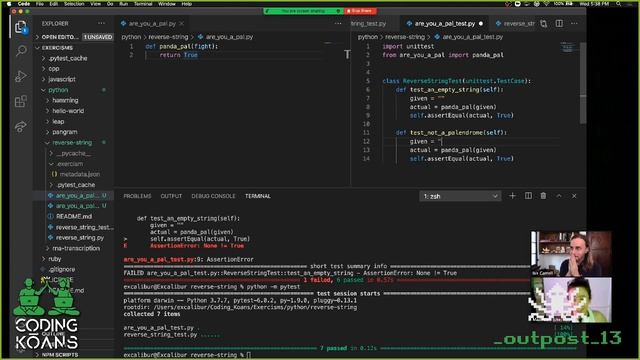Kill terminal with trash icon
The height and width of the screenshot is (360, 640).
(543, 196)
